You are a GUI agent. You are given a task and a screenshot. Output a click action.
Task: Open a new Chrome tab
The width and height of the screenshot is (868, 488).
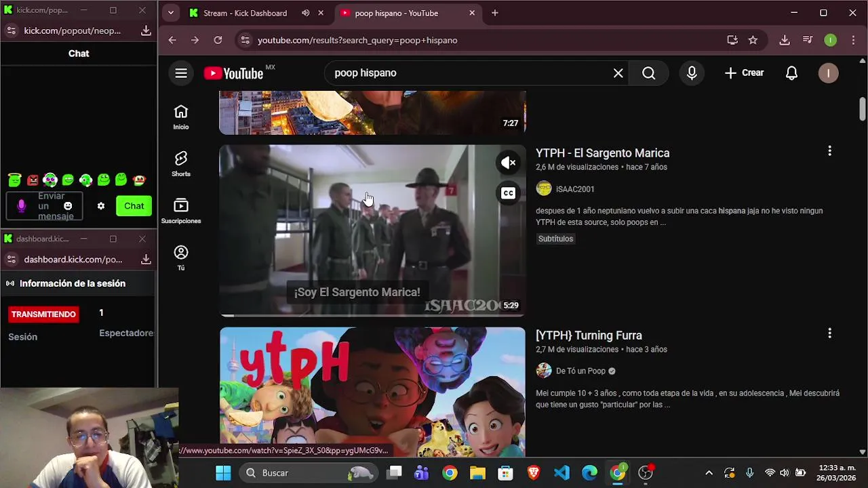495,13
